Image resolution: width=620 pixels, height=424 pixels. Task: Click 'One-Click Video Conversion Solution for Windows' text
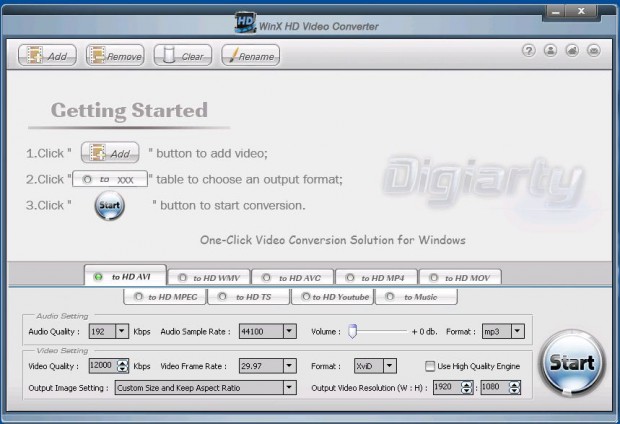(333, 240)
